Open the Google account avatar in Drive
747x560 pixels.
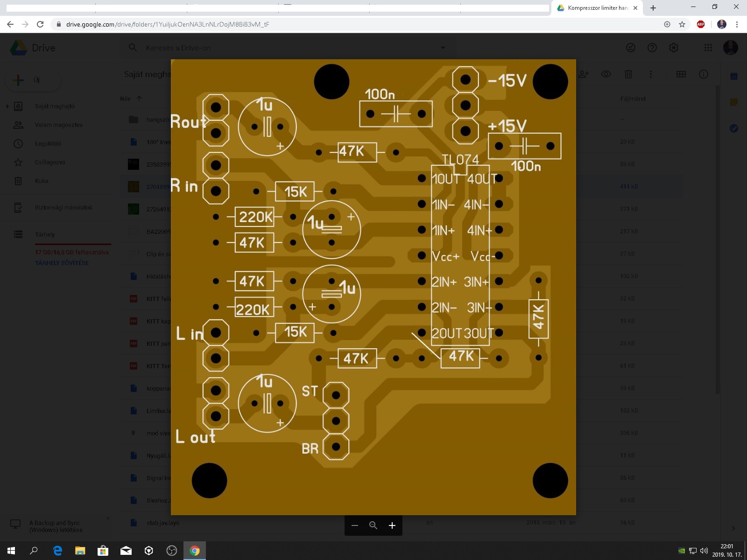click(731, 48)
